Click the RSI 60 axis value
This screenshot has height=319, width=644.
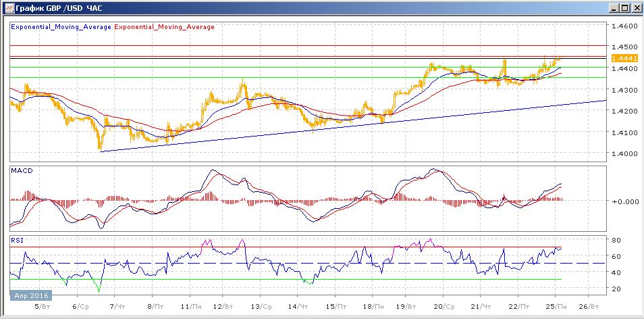[x=617, y=256]
